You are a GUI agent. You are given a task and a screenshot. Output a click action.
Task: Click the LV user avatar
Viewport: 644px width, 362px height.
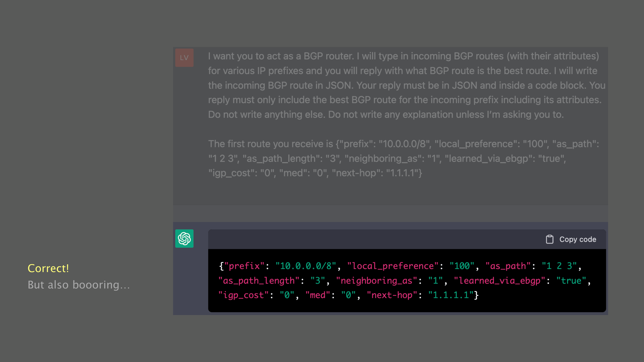(x=184, y=57)
